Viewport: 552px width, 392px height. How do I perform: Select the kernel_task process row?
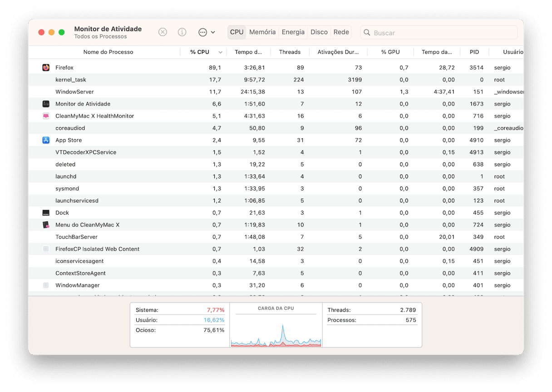click(x=276, y=80)
